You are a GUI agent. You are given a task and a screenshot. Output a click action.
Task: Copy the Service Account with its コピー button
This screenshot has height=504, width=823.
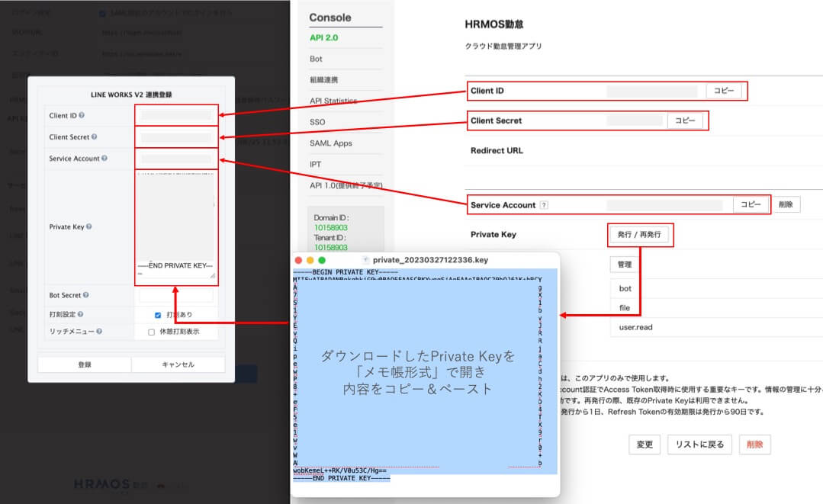click(x=751, y=204)
